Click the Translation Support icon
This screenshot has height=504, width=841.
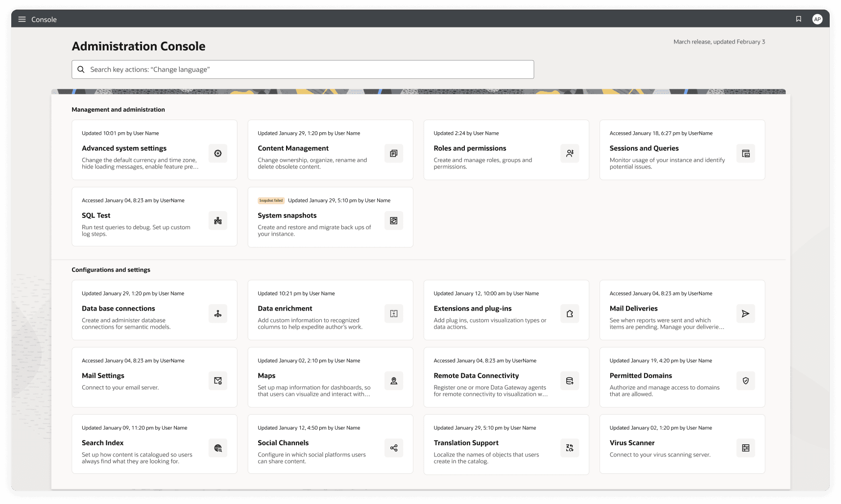click(570, 448)
